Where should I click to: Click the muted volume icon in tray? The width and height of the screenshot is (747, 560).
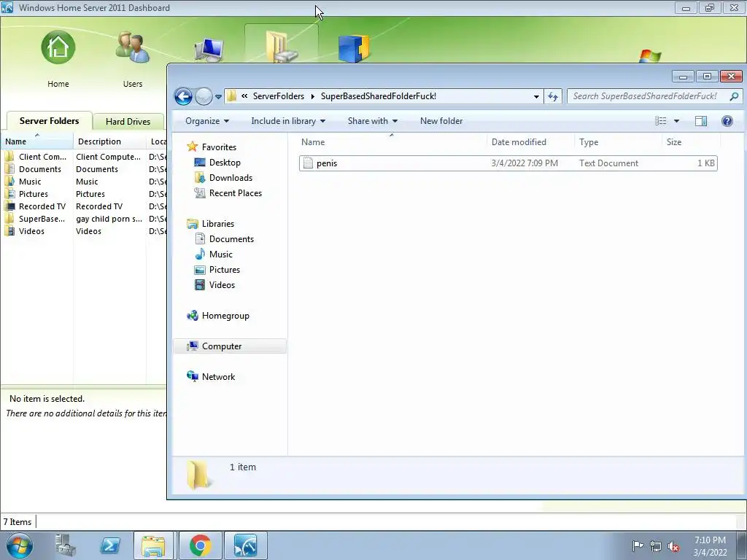(673, 547)
